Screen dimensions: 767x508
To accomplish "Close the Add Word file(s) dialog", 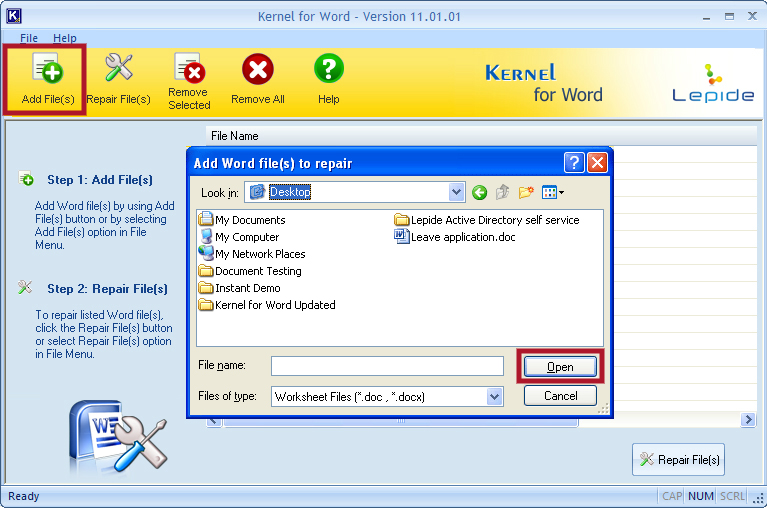I will (597, 162).
